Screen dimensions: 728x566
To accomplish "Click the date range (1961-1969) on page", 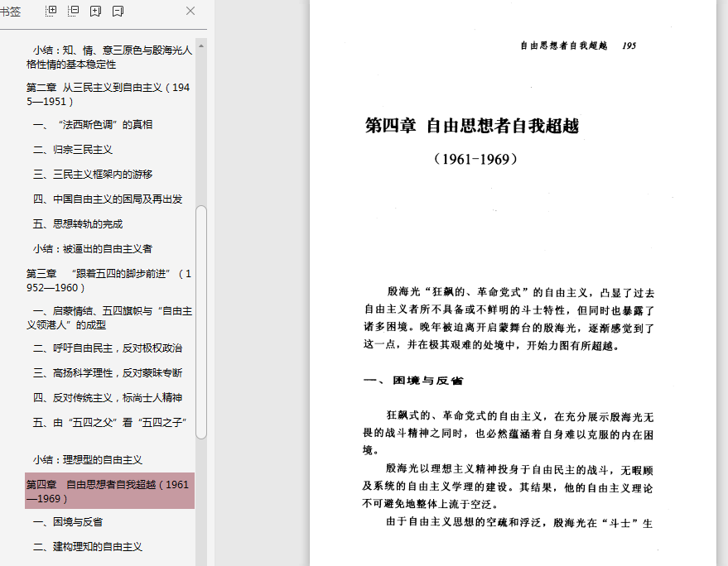I will pyautogui.click(x=475, y=159).
